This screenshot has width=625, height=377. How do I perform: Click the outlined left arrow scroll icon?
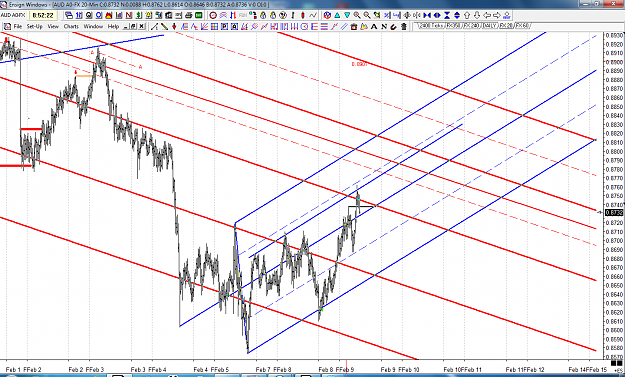coord(487,15)
